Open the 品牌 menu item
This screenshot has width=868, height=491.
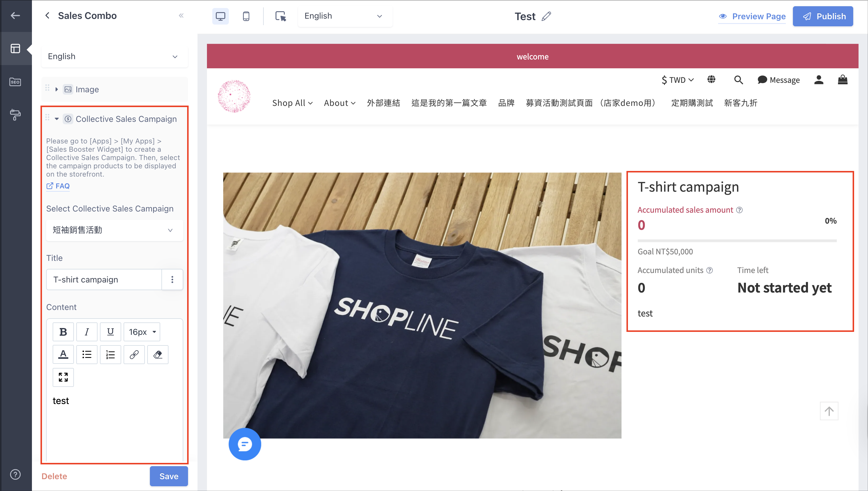tap(506, 103)
